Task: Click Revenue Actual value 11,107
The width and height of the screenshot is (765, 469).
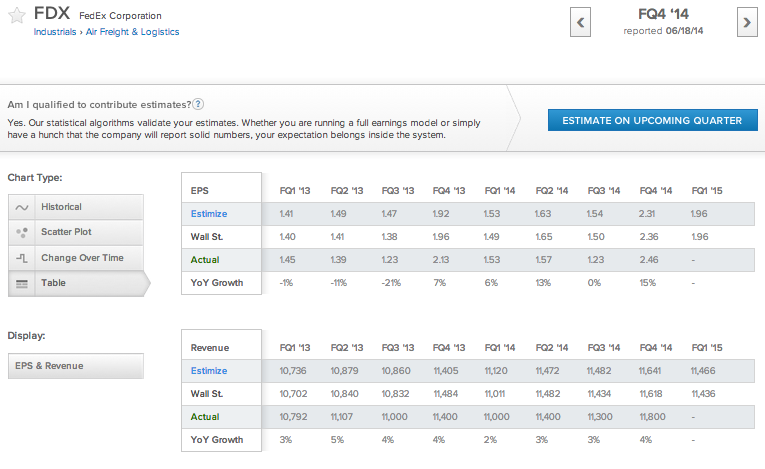Action: pos(342,417)
